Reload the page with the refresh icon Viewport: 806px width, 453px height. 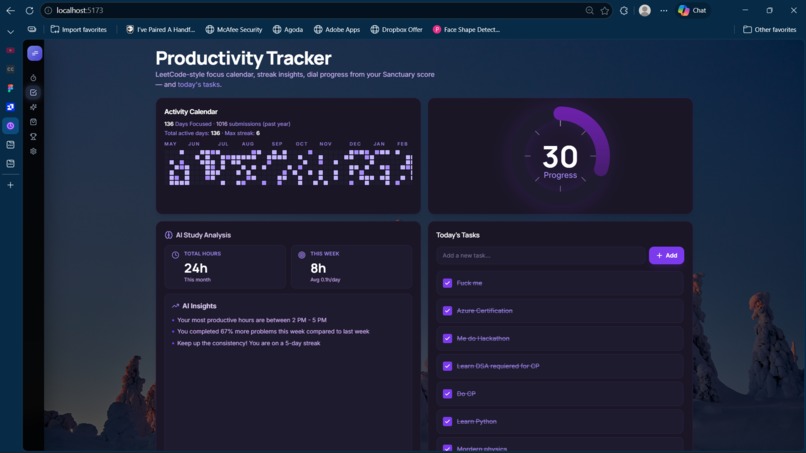point(29,10)
